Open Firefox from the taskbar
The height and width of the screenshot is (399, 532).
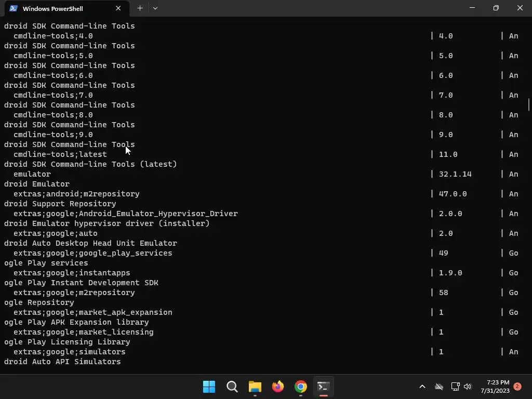[278, 387]
